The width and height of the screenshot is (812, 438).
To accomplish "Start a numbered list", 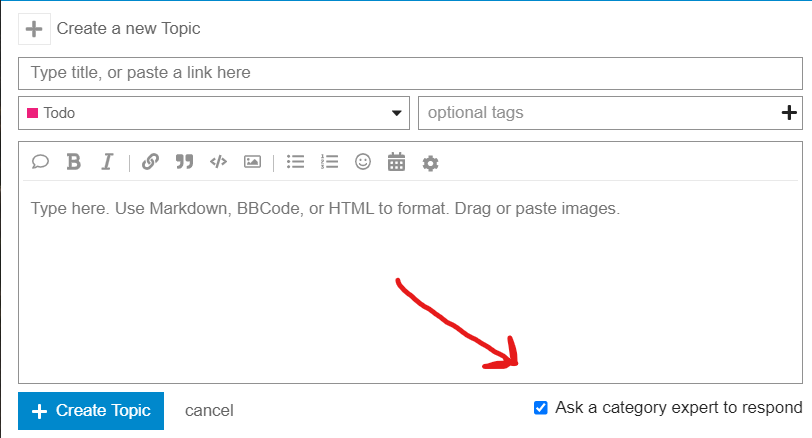I will point(329,162).
